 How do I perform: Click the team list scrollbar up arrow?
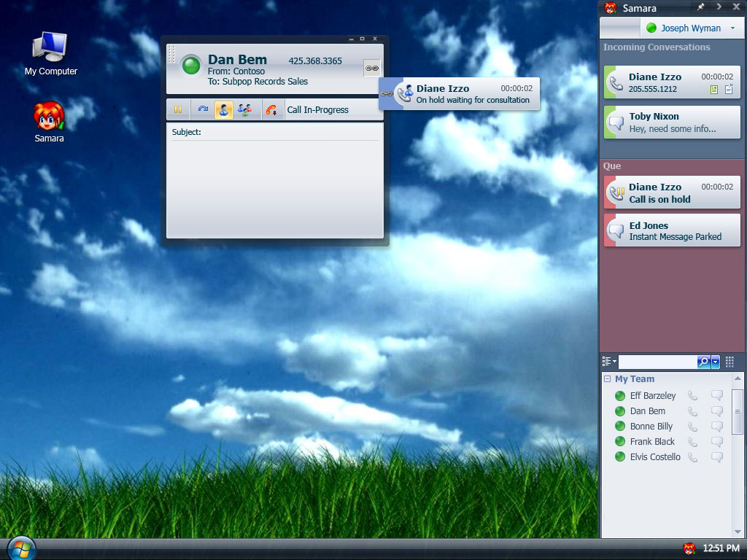[x=738, y=378]
